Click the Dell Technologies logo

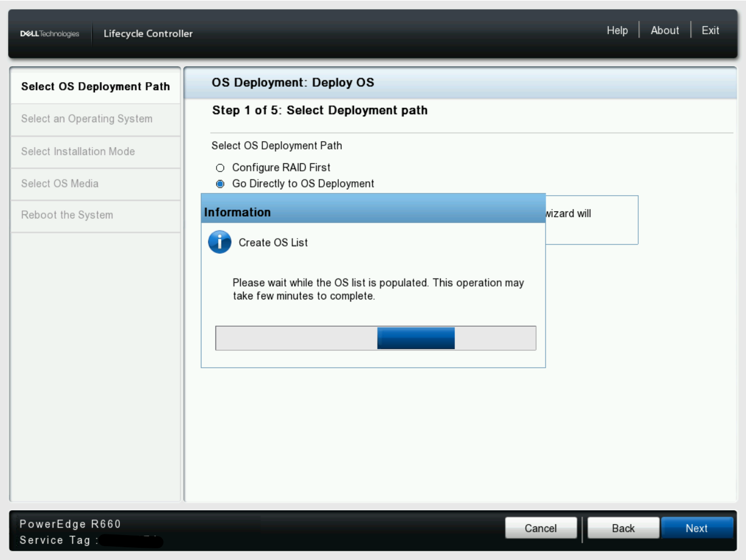click(x=50, y=34)
